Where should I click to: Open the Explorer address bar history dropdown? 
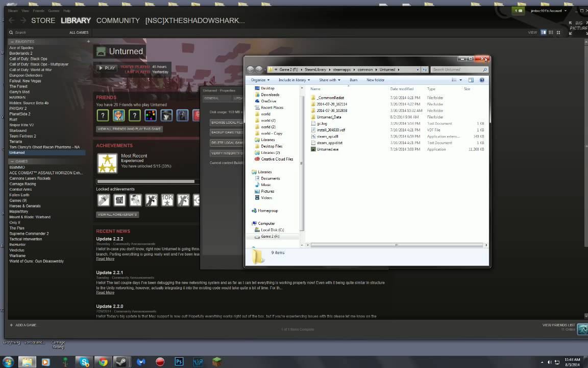418,70
